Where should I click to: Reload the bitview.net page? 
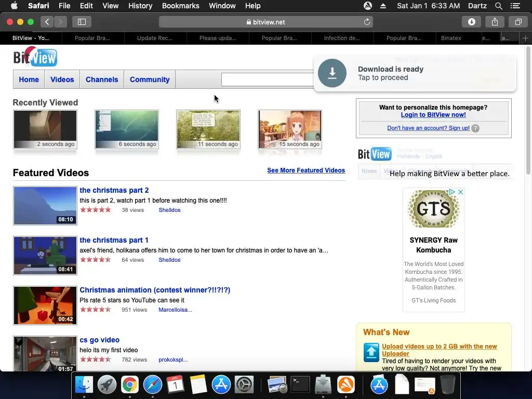tap(367, 22)
